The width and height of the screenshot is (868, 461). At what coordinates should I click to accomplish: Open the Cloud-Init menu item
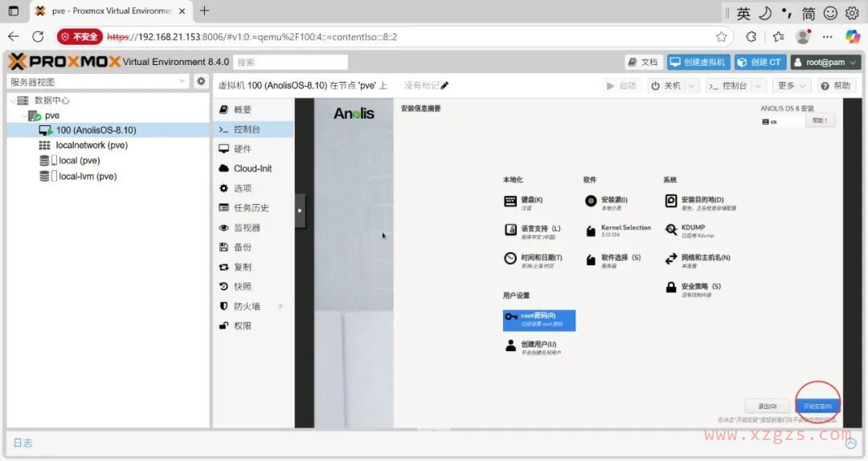point(252,169)
